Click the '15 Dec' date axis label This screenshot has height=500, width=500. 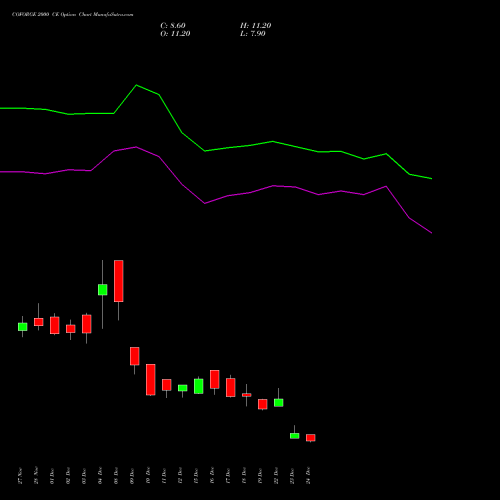pos(196,476)
